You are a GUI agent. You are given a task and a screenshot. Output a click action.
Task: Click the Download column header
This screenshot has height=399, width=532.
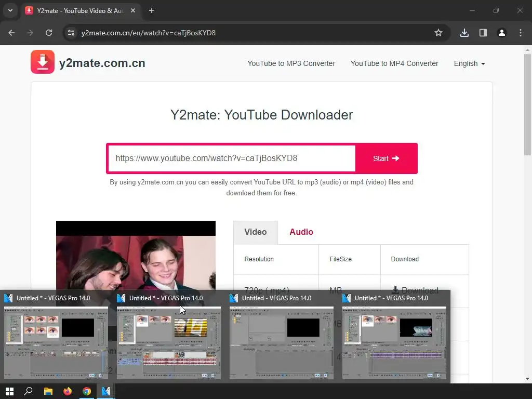pyautogui.click(x=405, y=259)
